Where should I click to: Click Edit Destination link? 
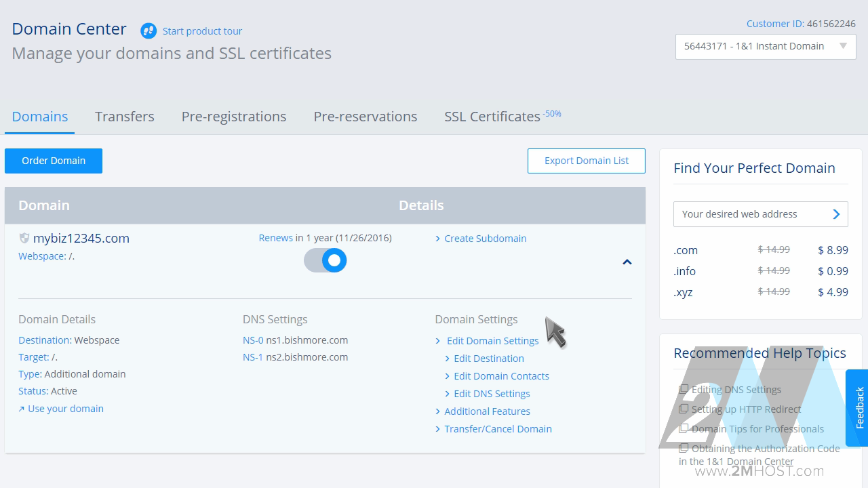click(489, 359)
